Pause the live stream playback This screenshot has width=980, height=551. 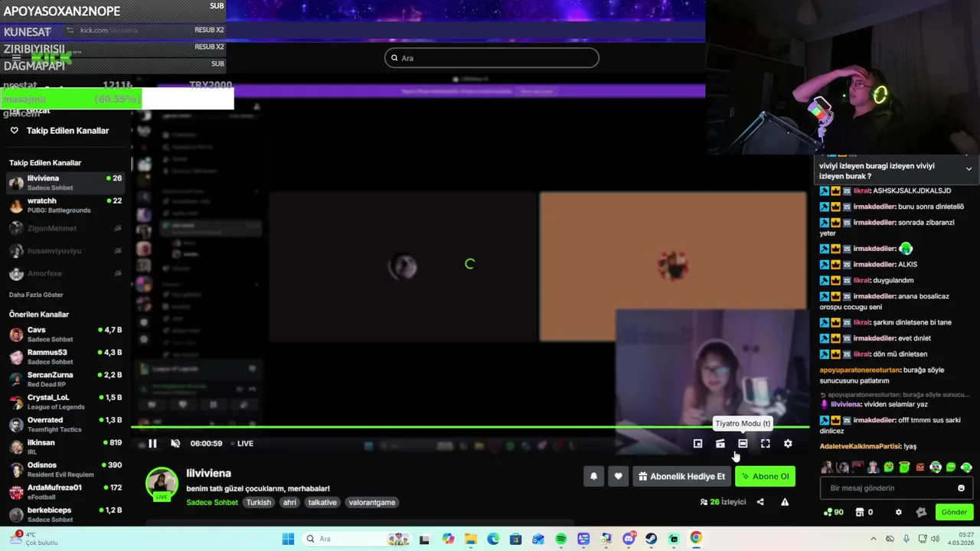tap(152, 443)
